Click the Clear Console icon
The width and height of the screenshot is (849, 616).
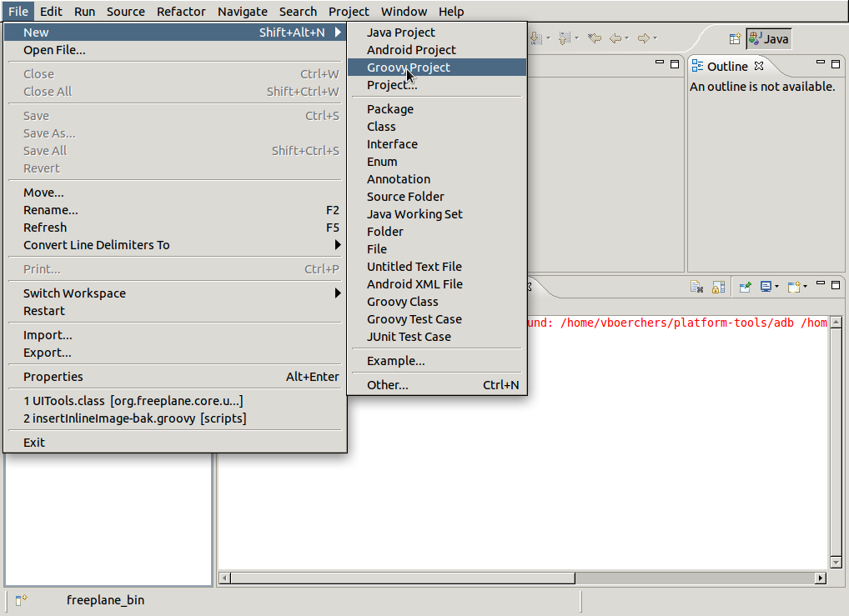click(696, 287)
